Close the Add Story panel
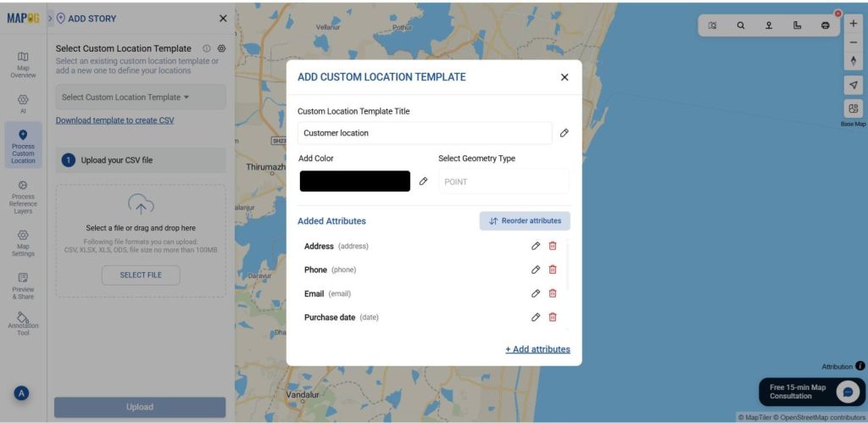This screenshot has width=868, height=423. [x=223, y=19]
